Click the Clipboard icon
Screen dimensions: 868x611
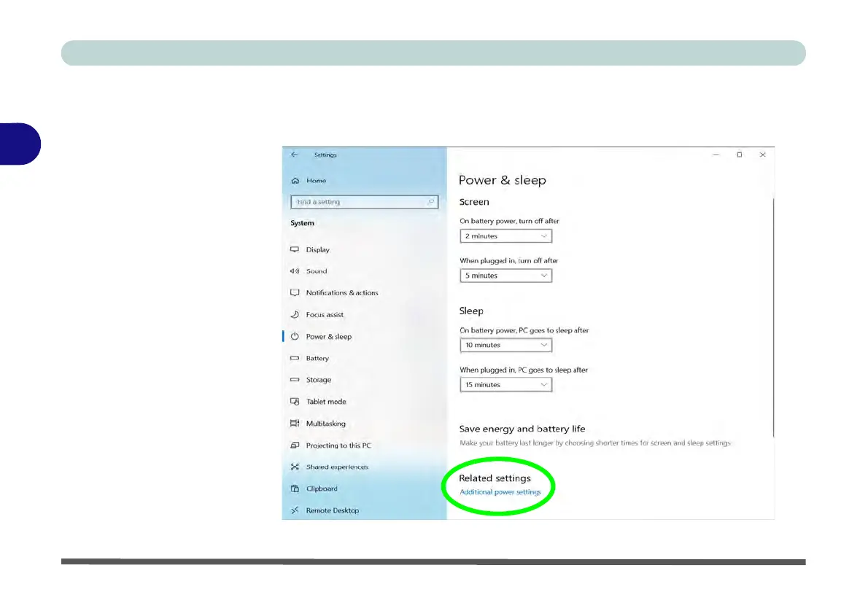click(x=295, y=489)
